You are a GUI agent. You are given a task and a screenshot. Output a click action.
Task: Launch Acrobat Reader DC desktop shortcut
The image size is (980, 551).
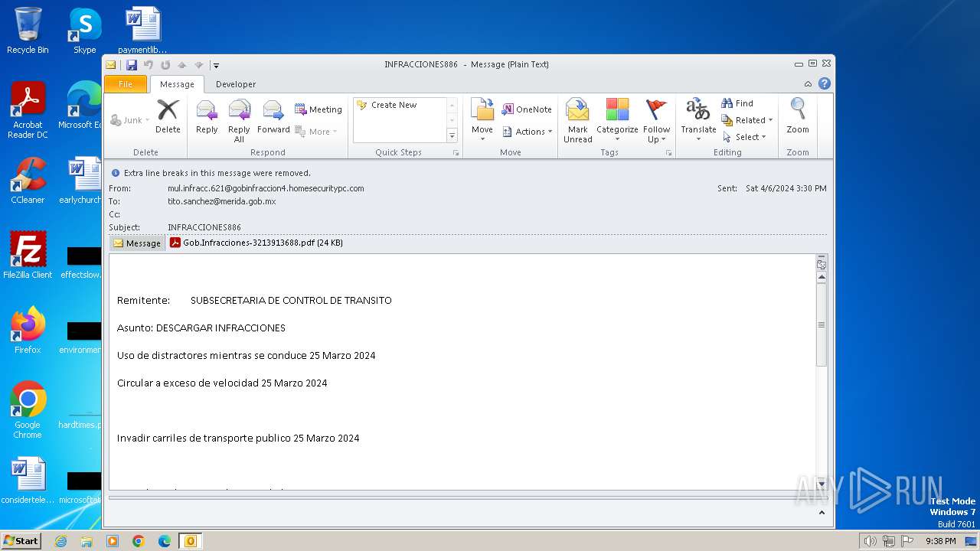(28, 110)
